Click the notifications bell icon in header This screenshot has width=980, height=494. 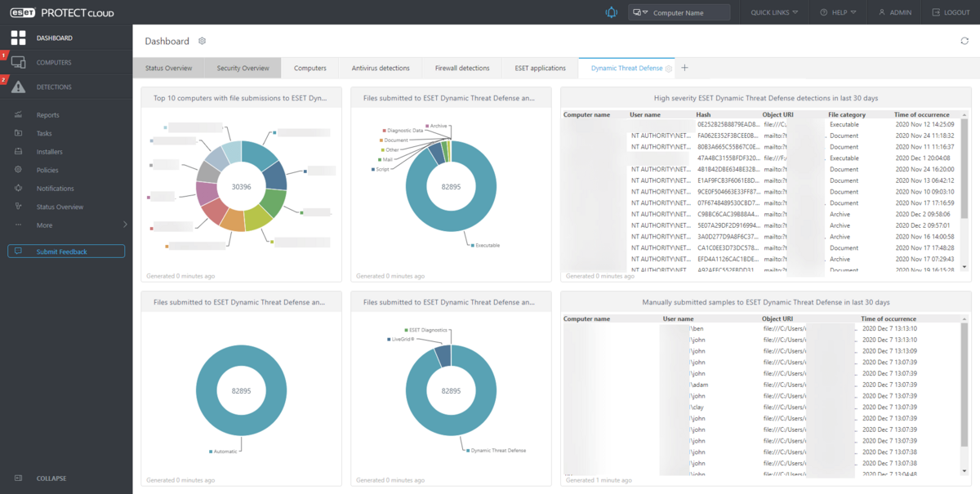pos(611,12)
